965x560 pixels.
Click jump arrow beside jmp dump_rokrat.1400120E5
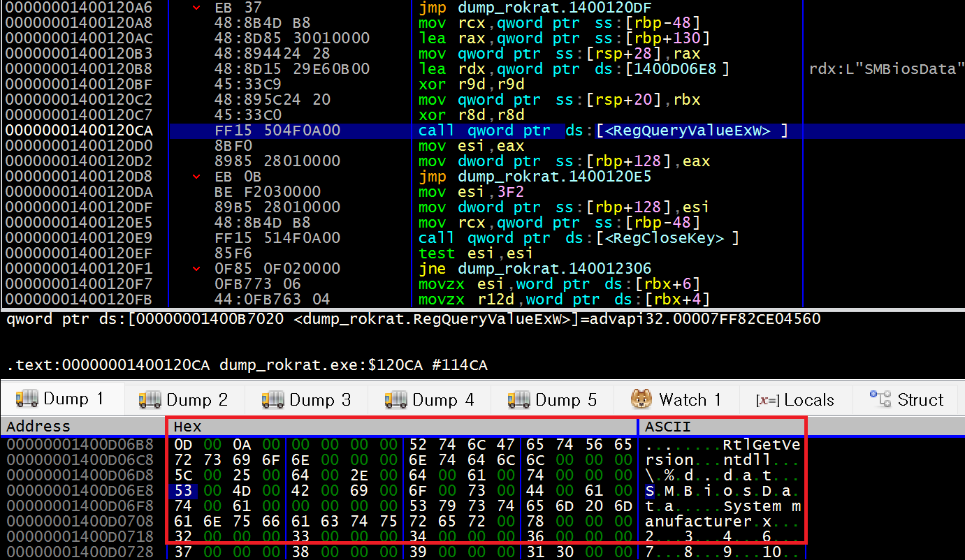click(x=197, y=177)
